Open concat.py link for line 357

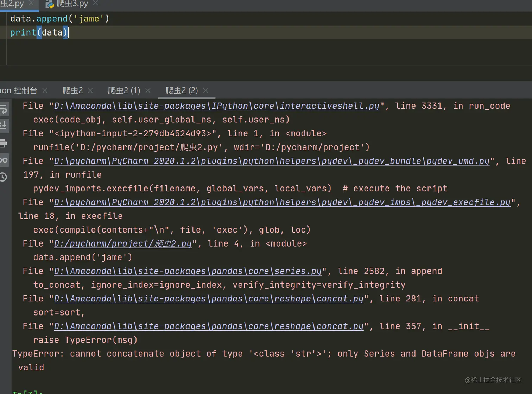click(x=209, y=326)
